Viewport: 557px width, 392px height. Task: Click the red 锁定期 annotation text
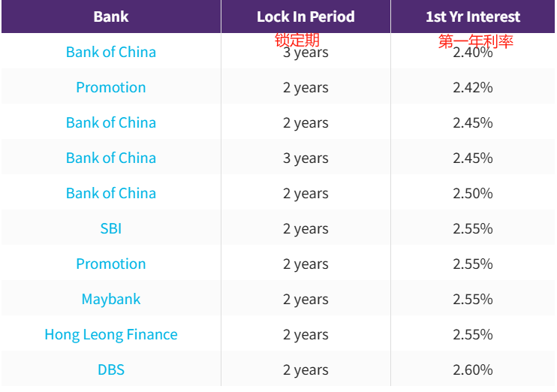(297, 40)
